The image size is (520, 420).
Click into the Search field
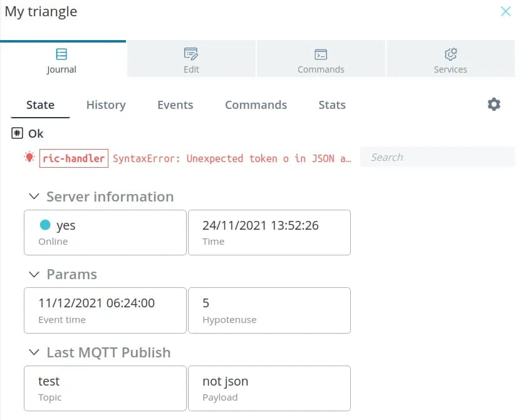439,157
